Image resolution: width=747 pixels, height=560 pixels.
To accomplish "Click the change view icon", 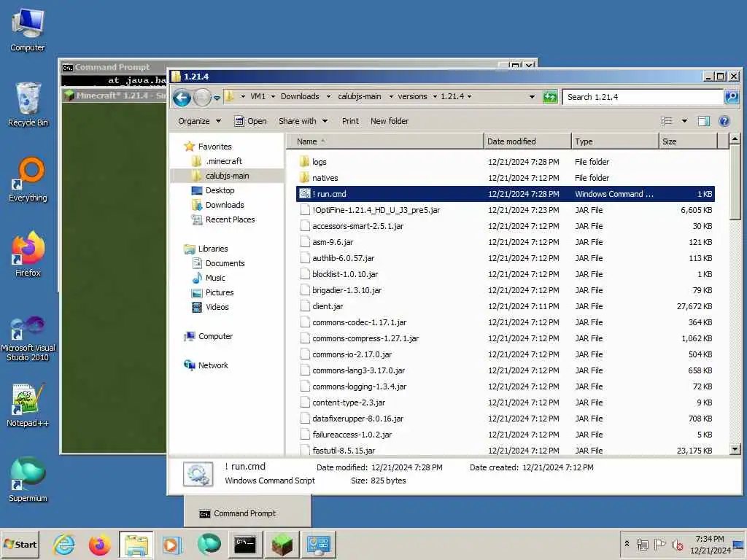I will tap(667, 121).
